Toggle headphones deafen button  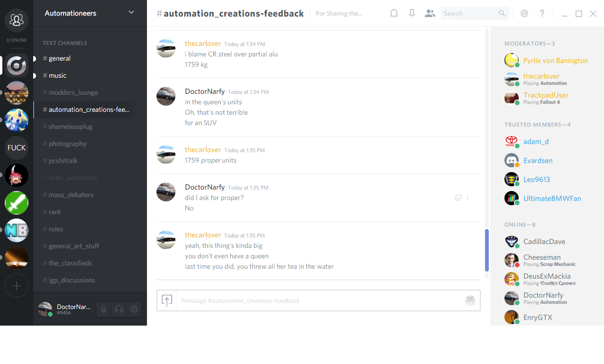tap(119, 309)
